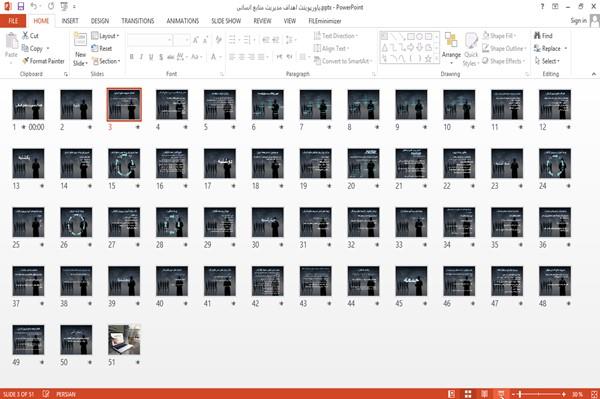
Task: Click Find in Editing group
Action: [543, 36]
